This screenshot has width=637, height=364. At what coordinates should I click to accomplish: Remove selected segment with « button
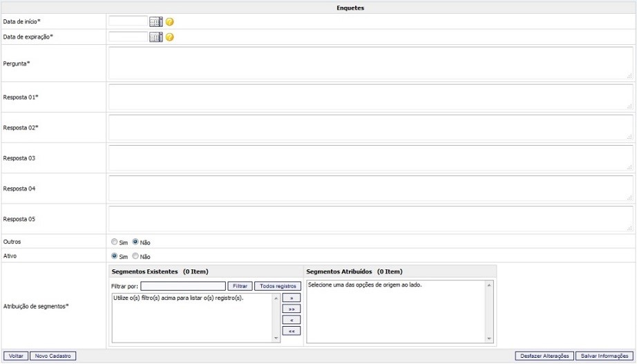(291, 320)
